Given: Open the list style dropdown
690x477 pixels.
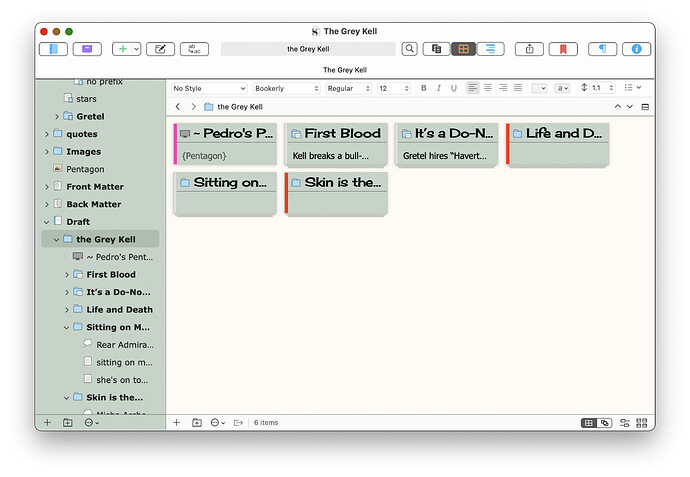Looking at the screenshot, I should [x=633, y=88].
